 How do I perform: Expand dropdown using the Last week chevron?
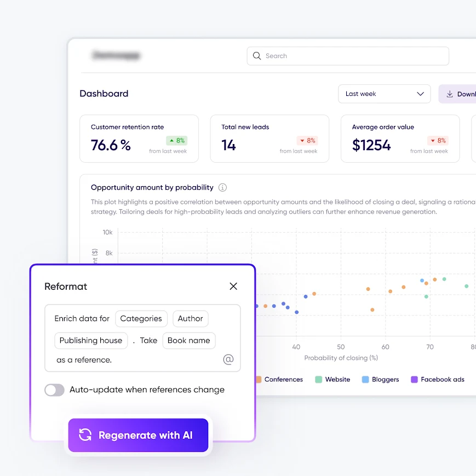(420, 94)
